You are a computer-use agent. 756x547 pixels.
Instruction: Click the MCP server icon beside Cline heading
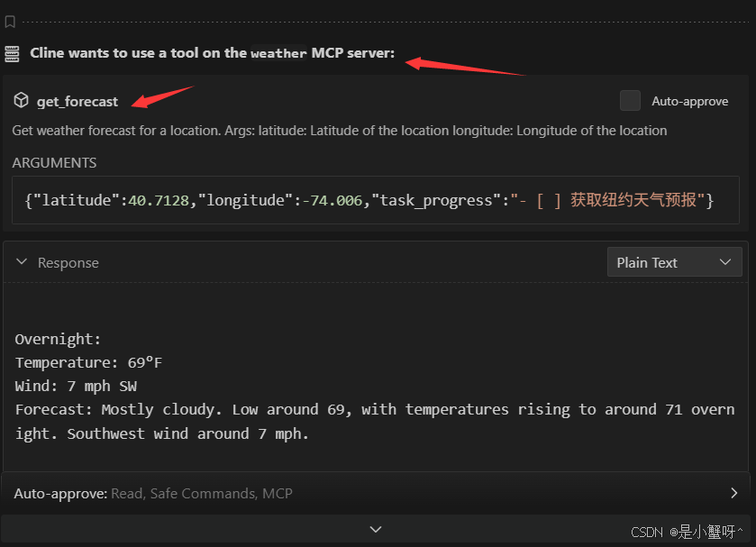click(12, 53)
